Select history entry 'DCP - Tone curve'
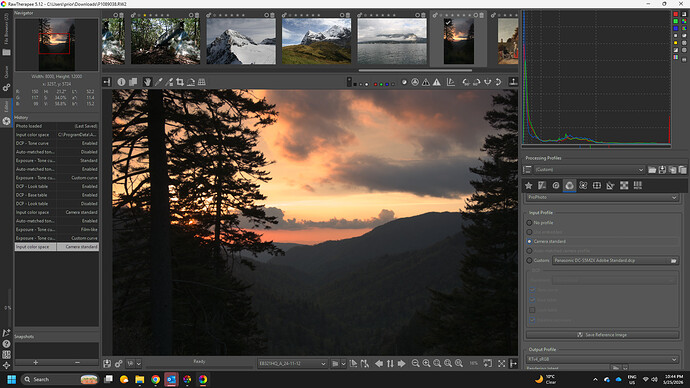 pyautogui.click(x=57, y=143)
